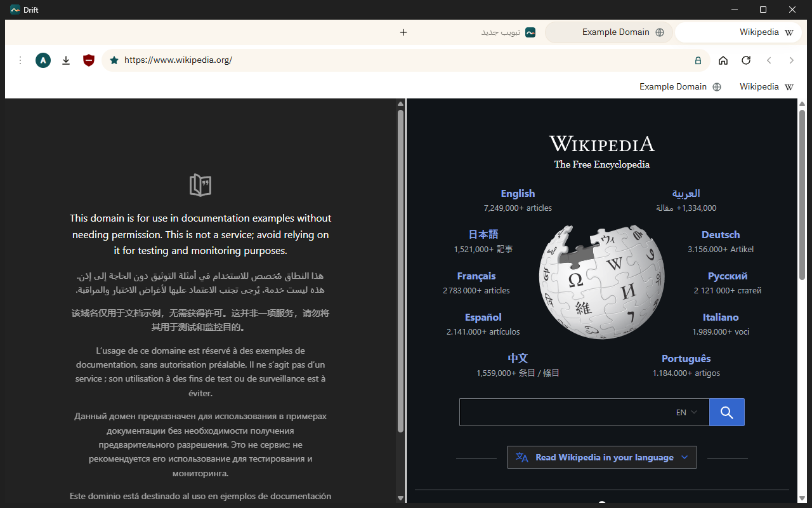Show the downloads panel
Image resolution: width=812 pixels, height=508 pixels.
tap(66, 60)
